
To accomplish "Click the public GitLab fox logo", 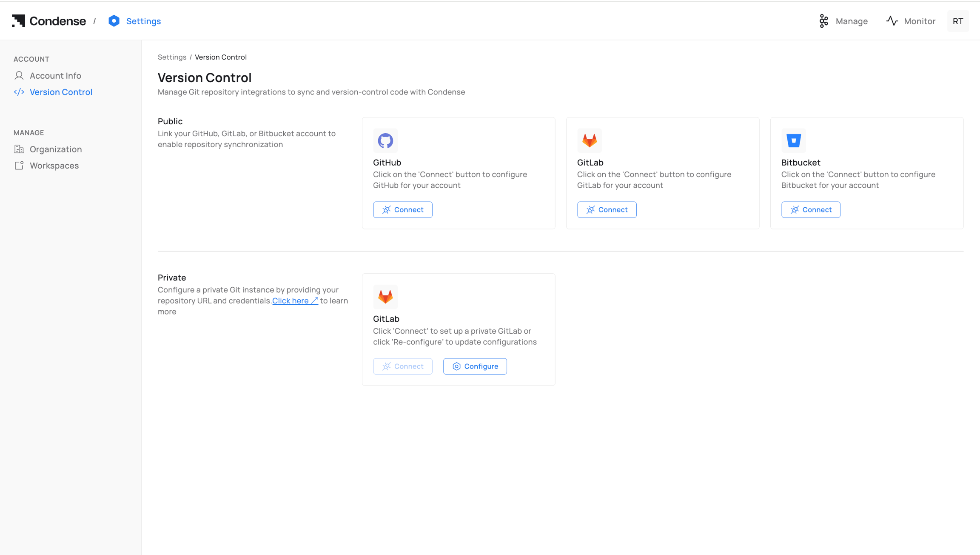I will click(x=589, y=140).
